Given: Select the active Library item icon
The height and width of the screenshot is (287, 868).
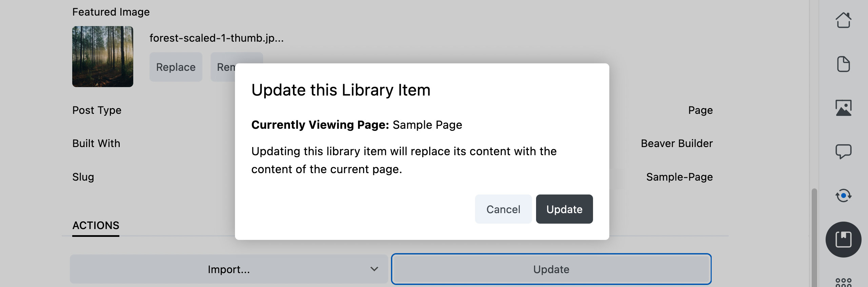Looking at the screenshot, I should tap(844, 239).
